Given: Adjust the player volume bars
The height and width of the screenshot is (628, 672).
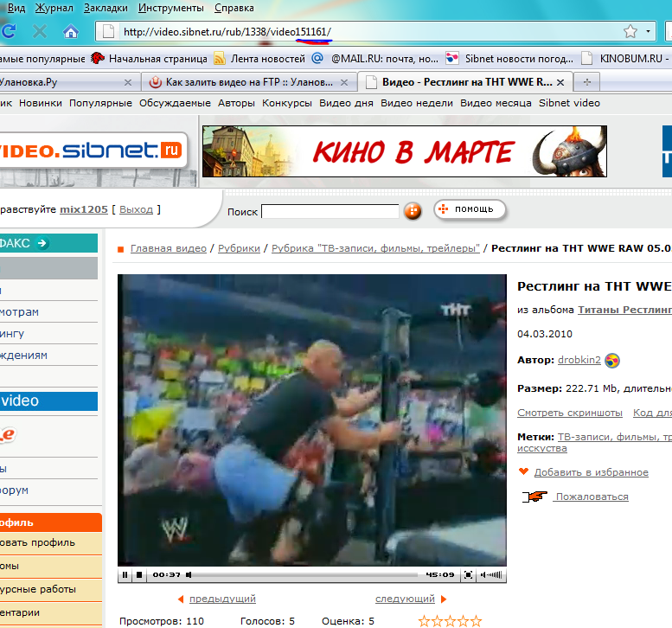Looking at the screenshot, I should [x=491, y=575].
